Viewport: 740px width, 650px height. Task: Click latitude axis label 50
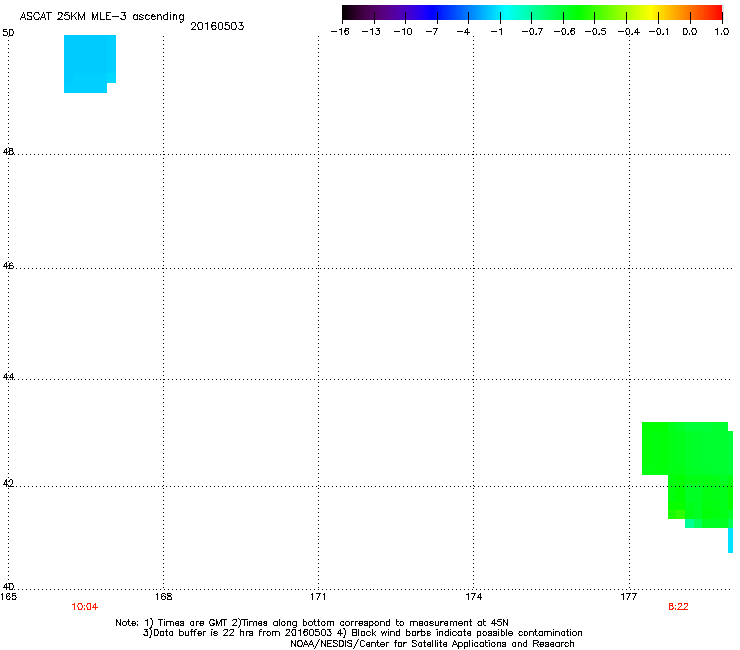click(x=8, y=33)
